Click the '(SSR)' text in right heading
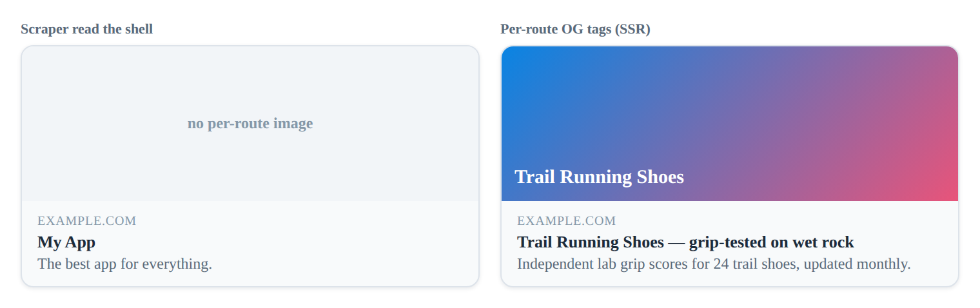The image size is (980, 308). 634,29
